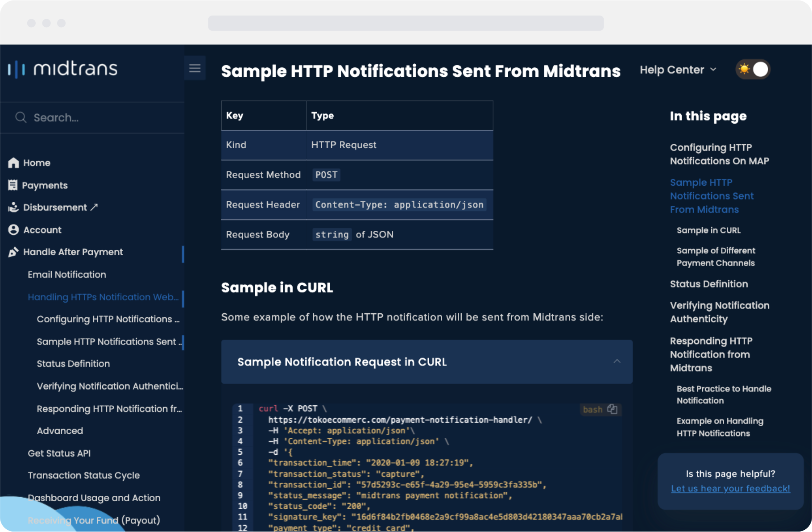Screen dimensions: 812x532
Task: Open Handling HTTPs Notification Webhooks item
Action: click(103, 297)
